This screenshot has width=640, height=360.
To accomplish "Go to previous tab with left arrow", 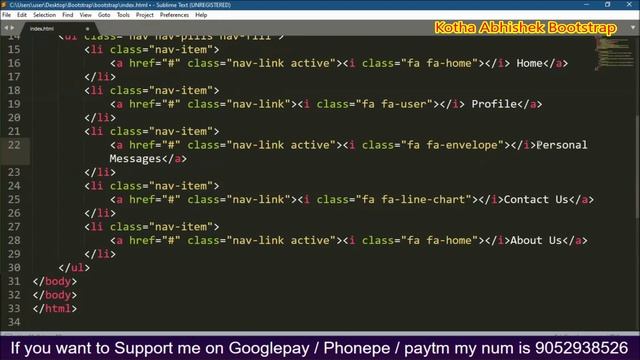I will [6, 28].
